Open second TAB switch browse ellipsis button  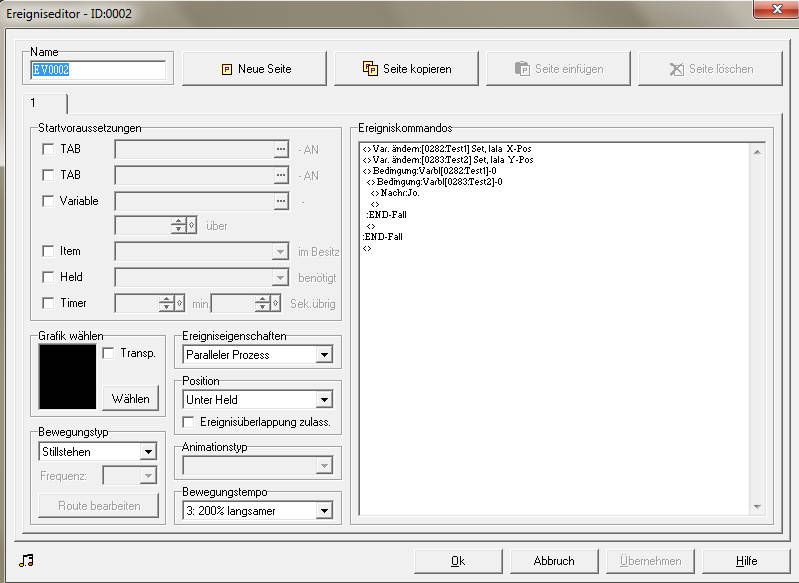click(x=281, y=175)
